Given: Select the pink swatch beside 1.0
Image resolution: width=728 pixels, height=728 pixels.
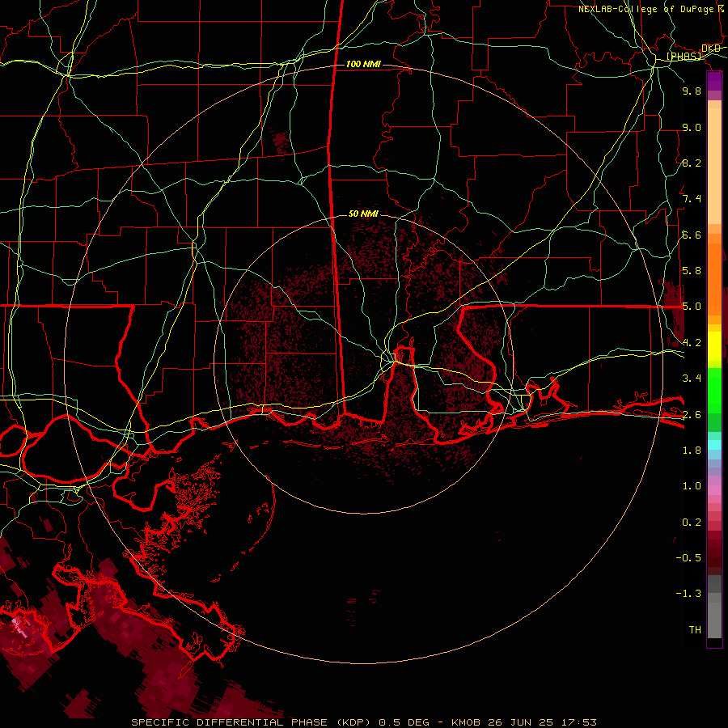Looking at the screenshot, I should click(714, 490).
